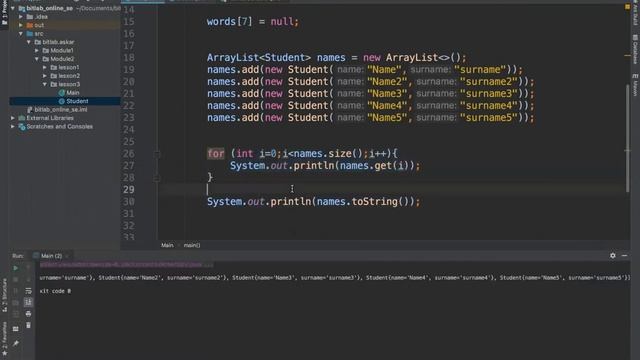This screenshot has width=640, height=360.
Task: Click the stop process icon in Run panel
Action: pyautogui.click(x=16, y=280)
